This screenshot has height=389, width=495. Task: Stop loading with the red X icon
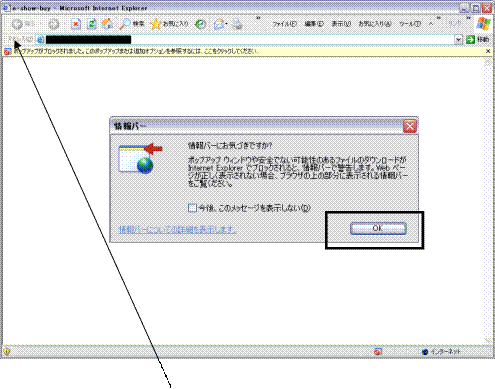76,24
